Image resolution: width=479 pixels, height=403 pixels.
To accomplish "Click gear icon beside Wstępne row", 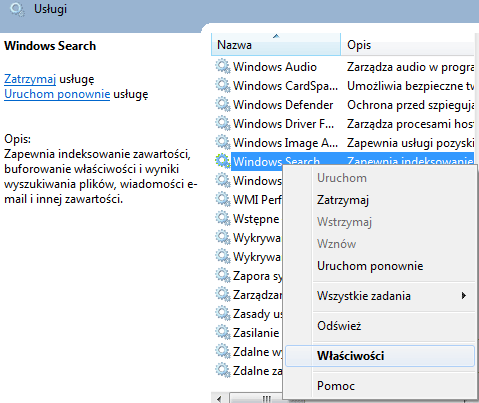I will point(222,218).
